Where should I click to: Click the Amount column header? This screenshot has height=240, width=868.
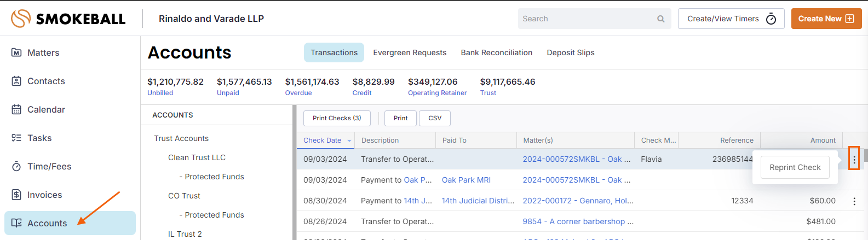tap(801, 141)
